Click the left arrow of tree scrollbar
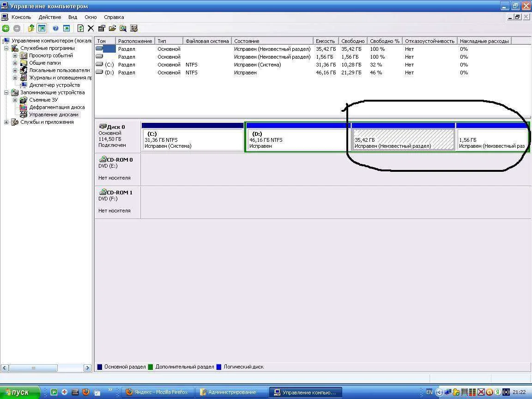This screenshot has width=532, height=399. click(x=5, y=368)
